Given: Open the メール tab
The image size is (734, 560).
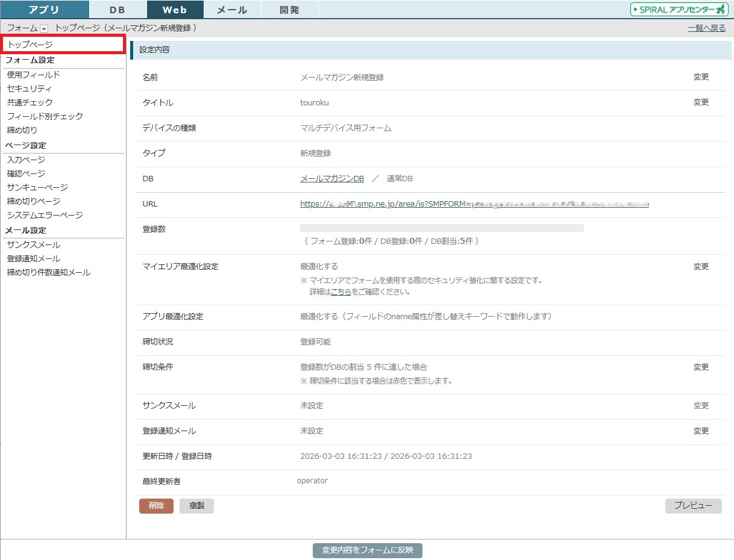Looking at the screenshot, I should 232,10.
